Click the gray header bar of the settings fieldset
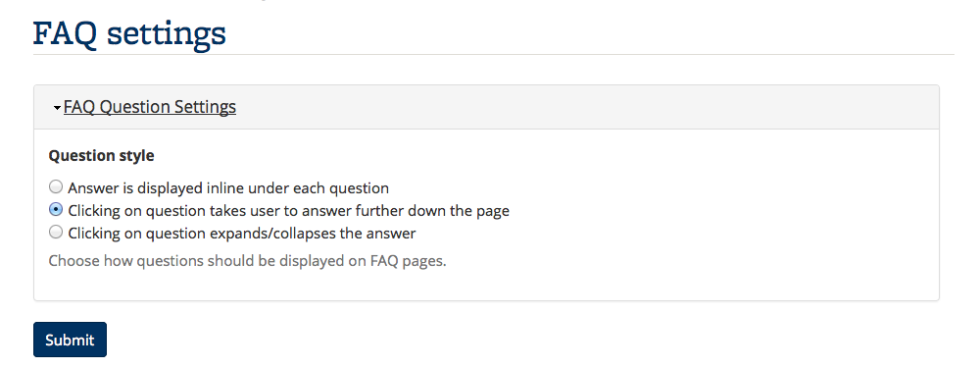Viewport: 980px width, 368px height. [486, 107]
